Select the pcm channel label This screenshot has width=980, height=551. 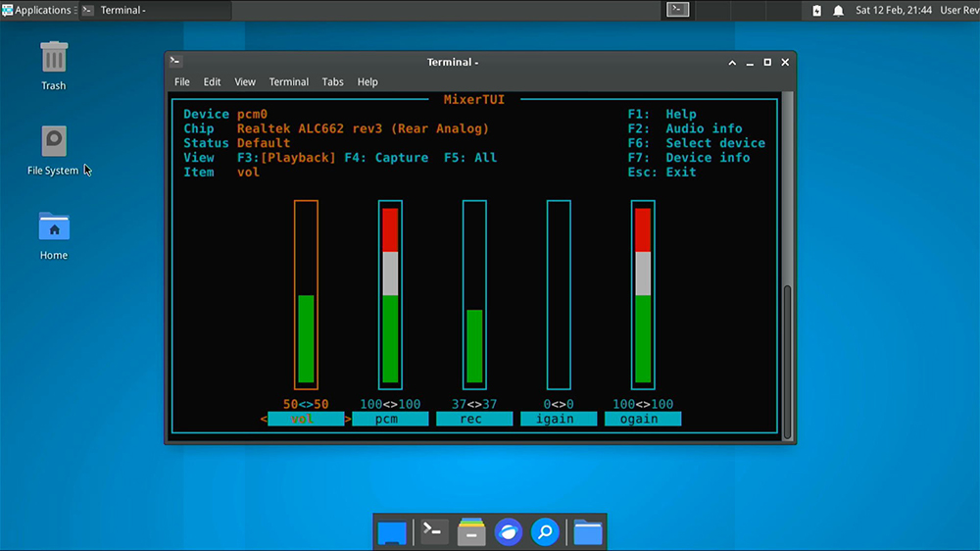pyautogui.click(x=390, y=419)
